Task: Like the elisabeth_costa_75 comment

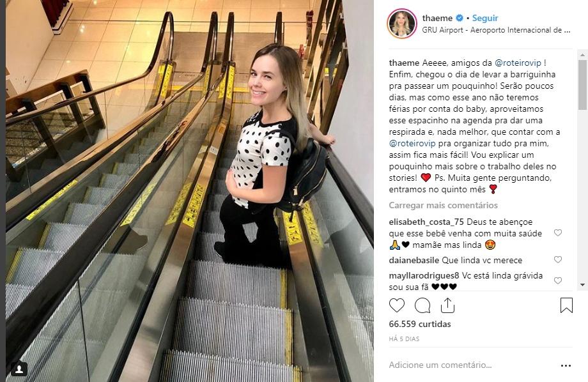Action: coord(558,233)
